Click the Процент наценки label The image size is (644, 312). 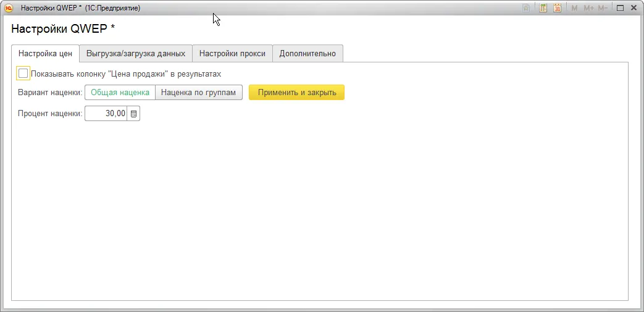click(x=50, y=114)
